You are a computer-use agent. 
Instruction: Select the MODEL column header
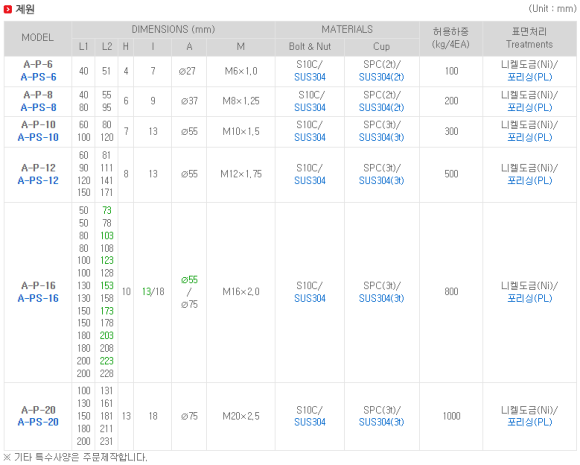37,38
